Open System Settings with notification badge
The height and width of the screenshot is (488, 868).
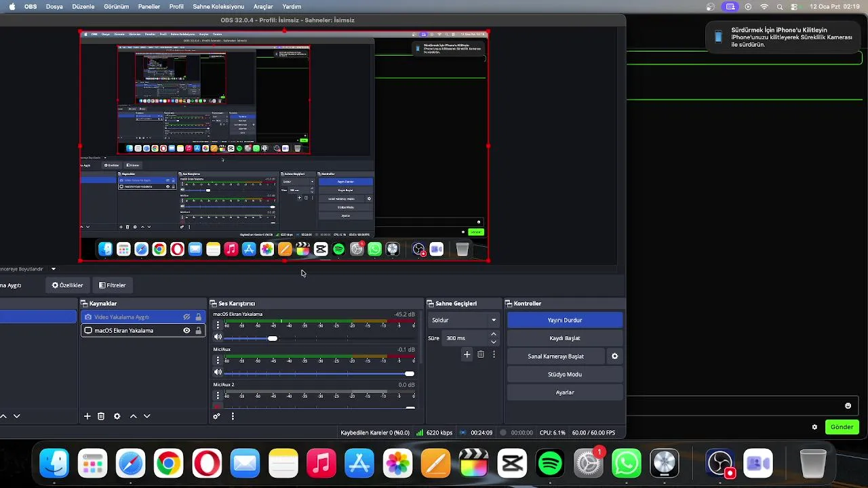tap(589, 464)
